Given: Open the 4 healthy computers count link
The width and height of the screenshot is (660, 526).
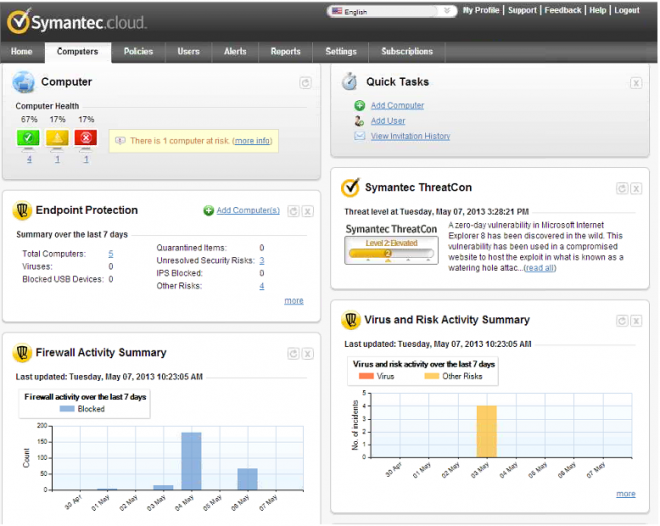Looking at the screenshot, I should (29, 159).
